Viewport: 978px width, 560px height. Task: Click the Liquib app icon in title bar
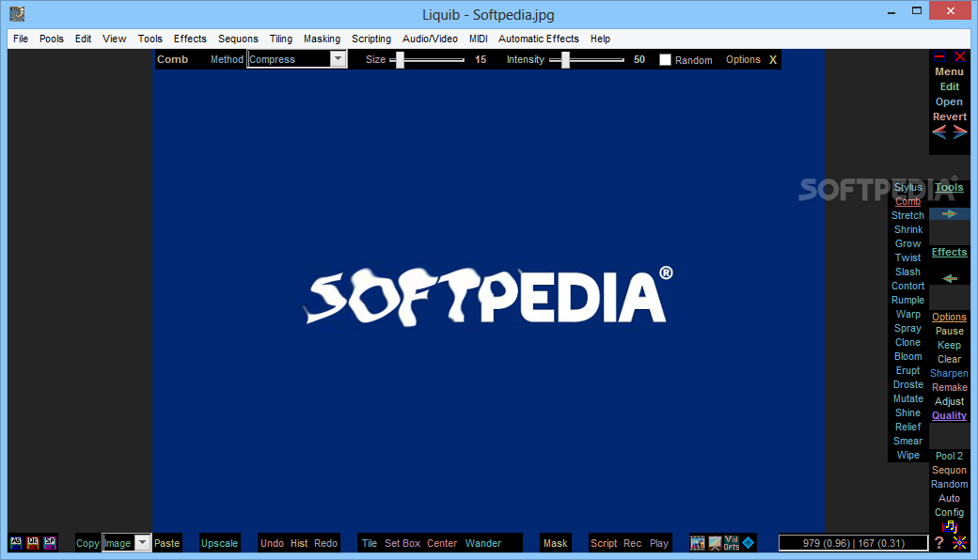[x=17, y=14]
